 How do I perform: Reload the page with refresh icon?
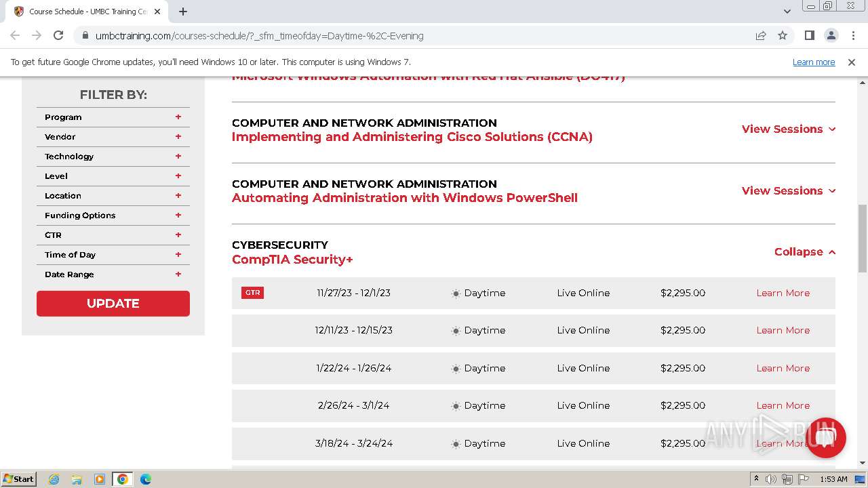(58, 36)
